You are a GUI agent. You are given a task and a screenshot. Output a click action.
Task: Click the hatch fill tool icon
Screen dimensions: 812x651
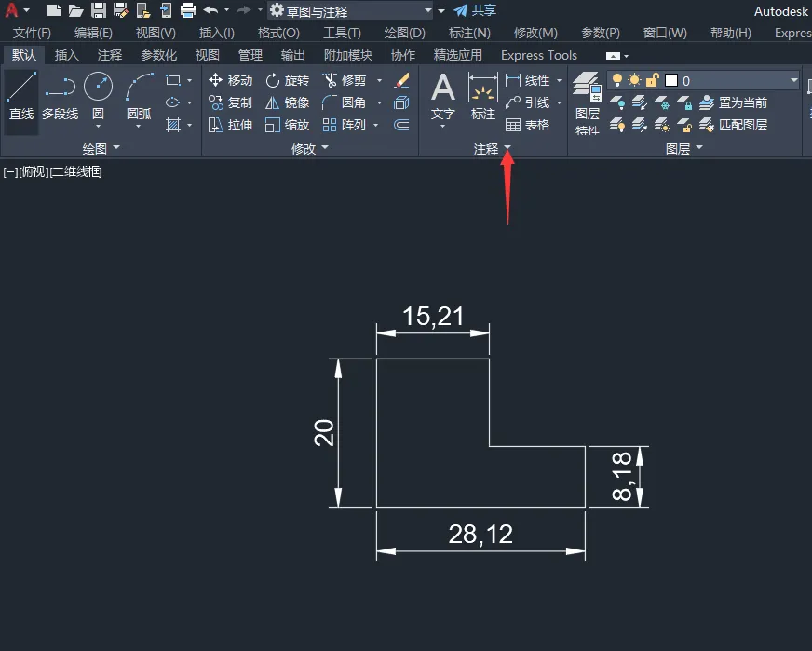pos(172,125)
